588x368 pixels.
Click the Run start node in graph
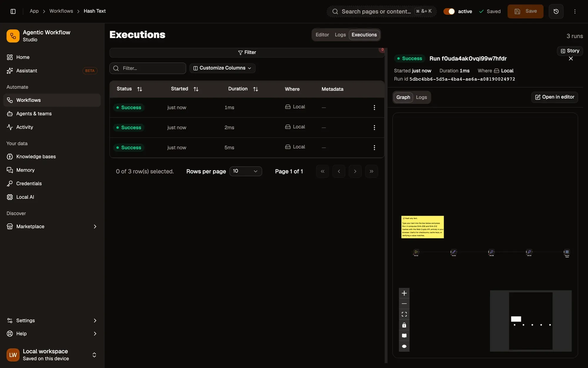pyautogui.click(x=416, y=252)
